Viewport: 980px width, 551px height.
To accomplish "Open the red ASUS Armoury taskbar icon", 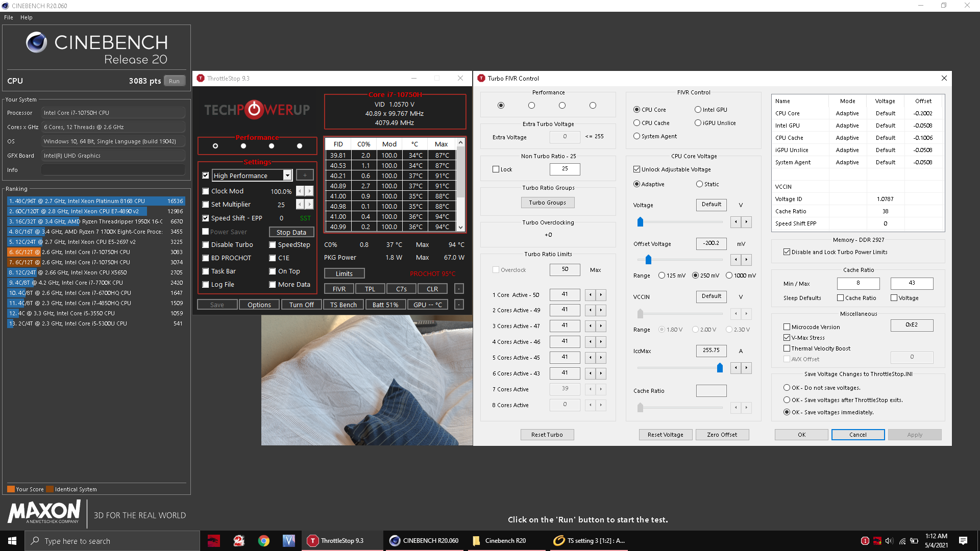I will [x=213, y=541].
